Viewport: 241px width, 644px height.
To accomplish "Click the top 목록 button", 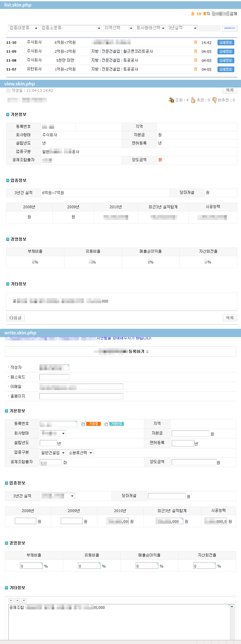I will click(230, 90).
